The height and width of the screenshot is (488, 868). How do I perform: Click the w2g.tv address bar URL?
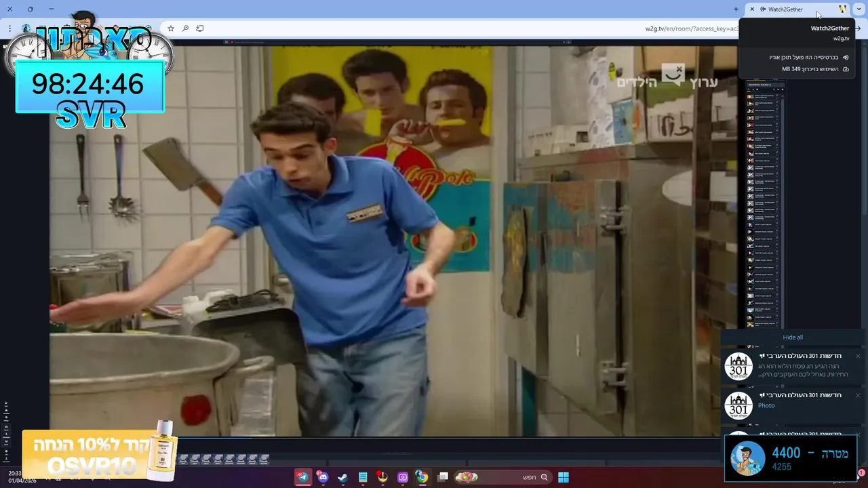pyautogui.click(x=692, y=28)
